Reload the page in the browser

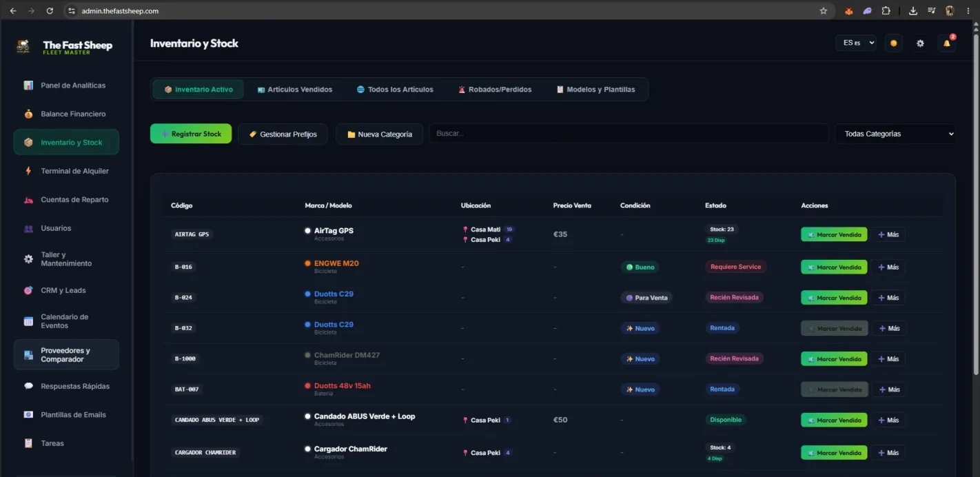tap(50, 11)
